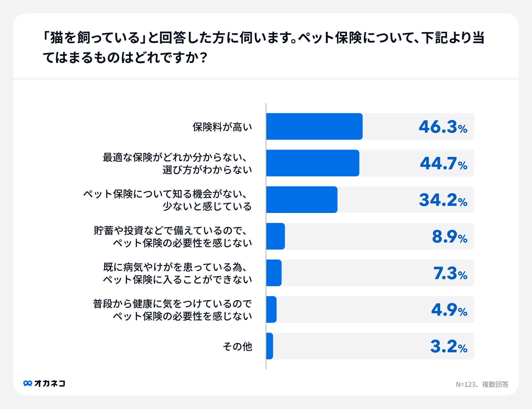Click the 8.9% percentage text
Screen dimensions: 532x409
[450, 237]
